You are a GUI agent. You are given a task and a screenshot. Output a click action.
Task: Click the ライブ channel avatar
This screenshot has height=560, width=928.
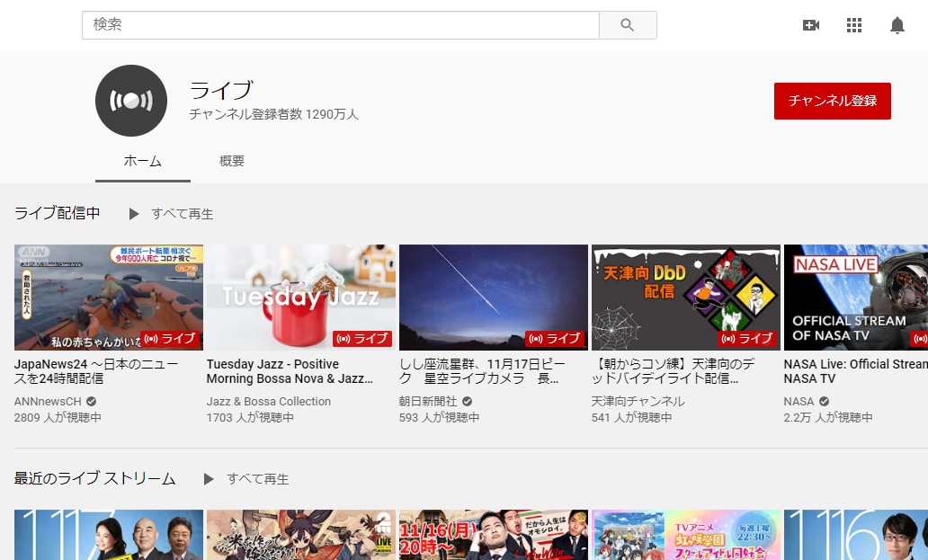pos(131,101)
